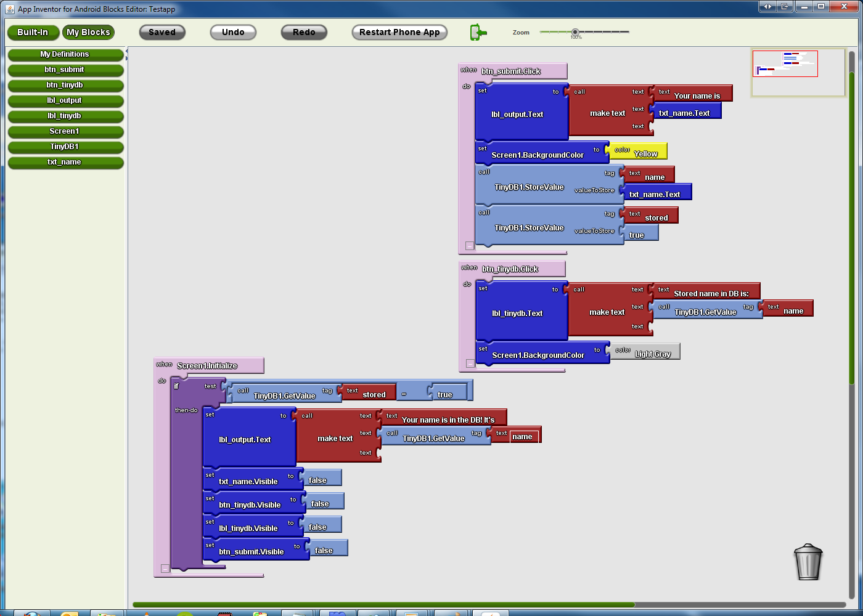Click the connect-to-phone icon in the toolbar
This screenshot has width=863, height=616.
pyautogui.click(x=478, y=33)
